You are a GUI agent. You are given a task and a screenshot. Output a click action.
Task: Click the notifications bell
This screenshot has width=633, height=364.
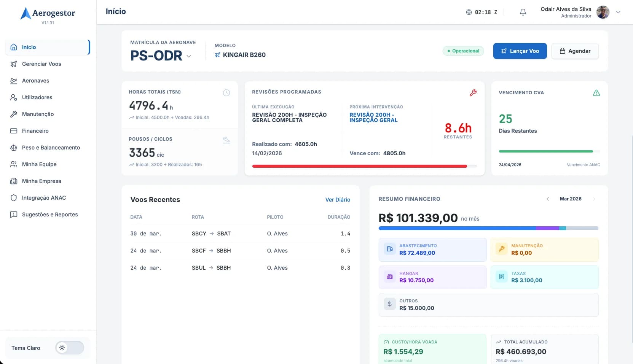coord(523,12)
